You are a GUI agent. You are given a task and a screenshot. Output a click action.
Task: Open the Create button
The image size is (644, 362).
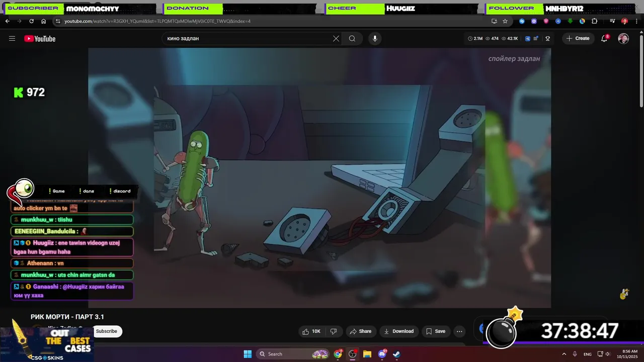[578, 39]
